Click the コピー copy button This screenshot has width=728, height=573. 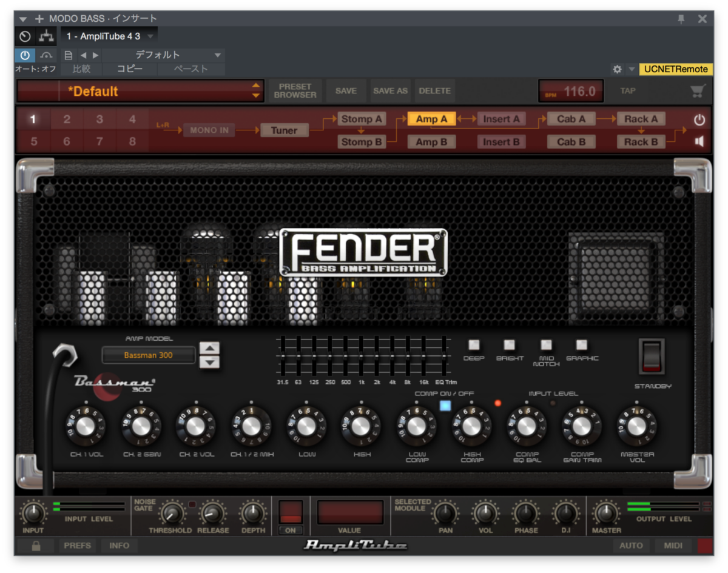[130, 69]
